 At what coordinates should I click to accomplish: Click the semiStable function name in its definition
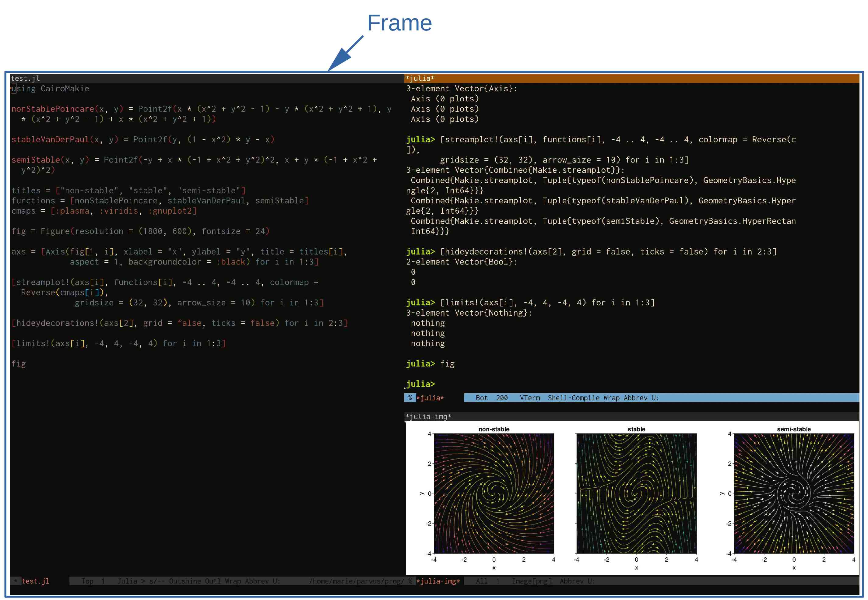point(36,160)
